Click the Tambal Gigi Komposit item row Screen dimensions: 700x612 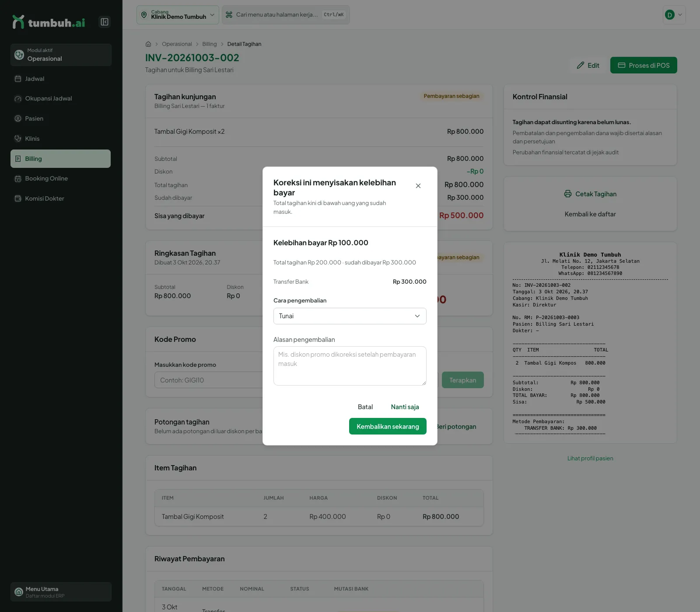pyautogui.click(x=319, y=517)
